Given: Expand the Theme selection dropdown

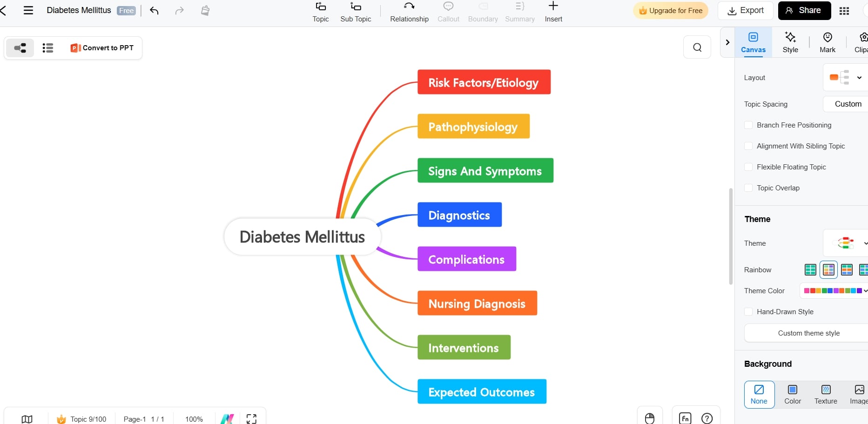Looking at the screenshot, I should tap(865, 243).
